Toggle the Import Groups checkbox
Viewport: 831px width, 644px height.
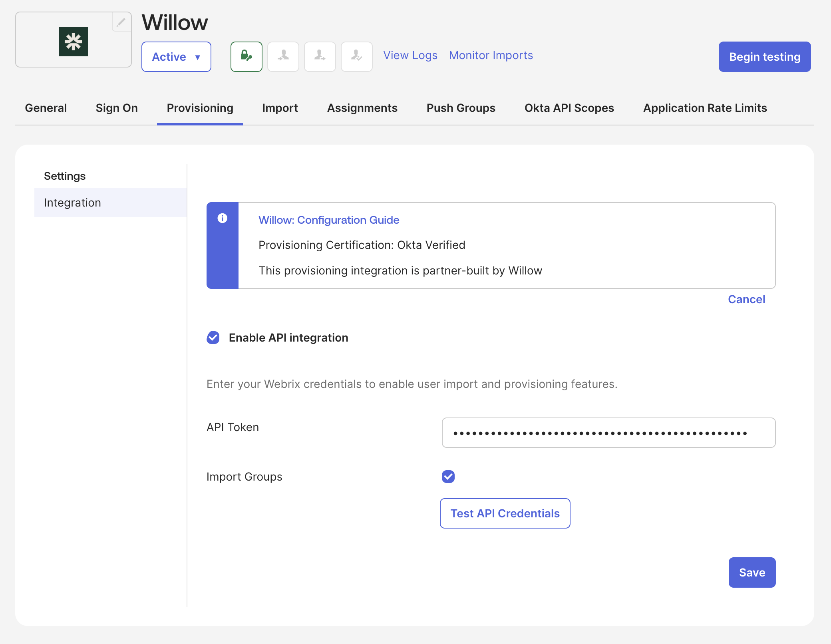point(448,476)
